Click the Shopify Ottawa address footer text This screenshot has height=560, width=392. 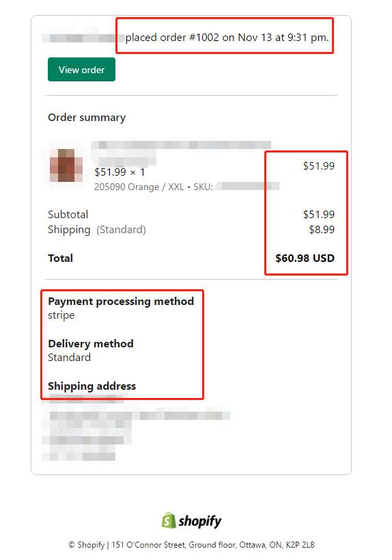click(191, 545)
